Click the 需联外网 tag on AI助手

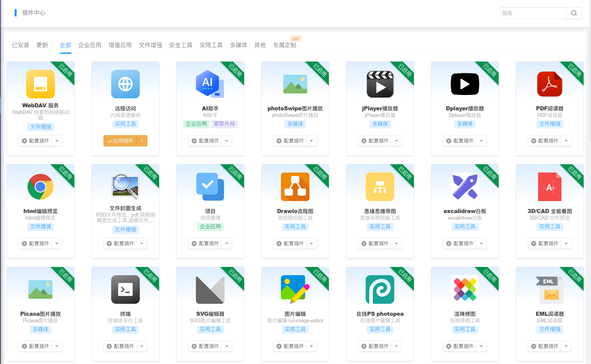pyautogui.click(x=224, y=124)
